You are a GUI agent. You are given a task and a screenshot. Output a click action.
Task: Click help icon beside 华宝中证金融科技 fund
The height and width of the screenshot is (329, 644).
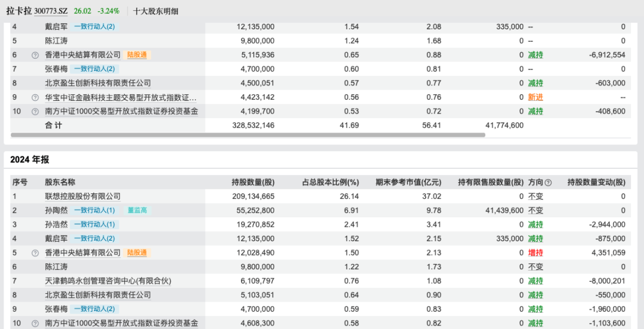click(x=35, y=97)
